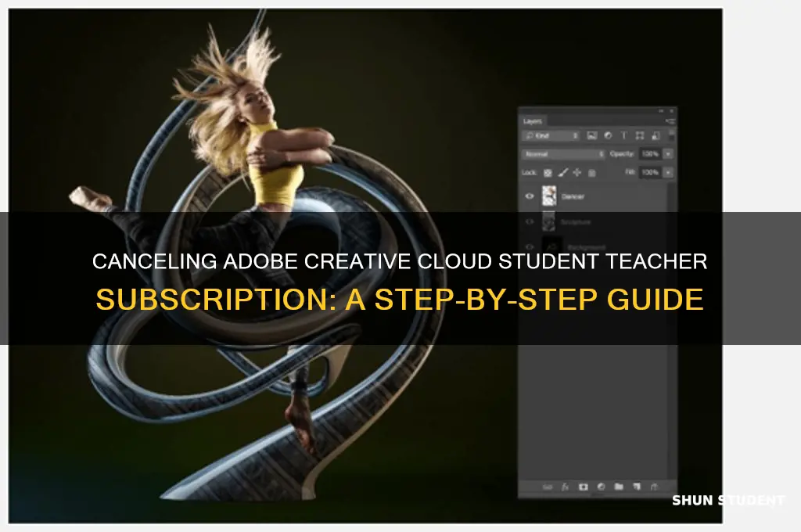Screen dimensions: 801x532
Task: Select the Sculpture layer thumbnail
Action: pyautogui.click(x=548, y=221)
